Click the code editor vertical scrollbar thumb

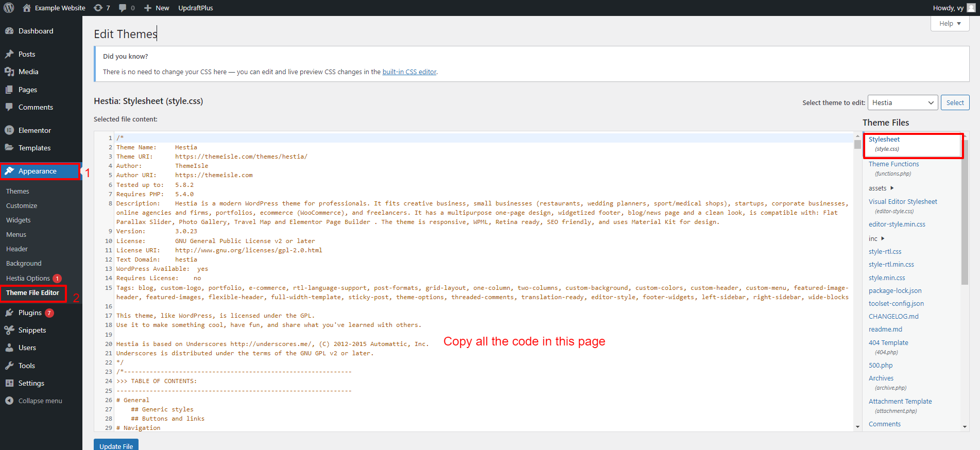click(x=857, y=144)
